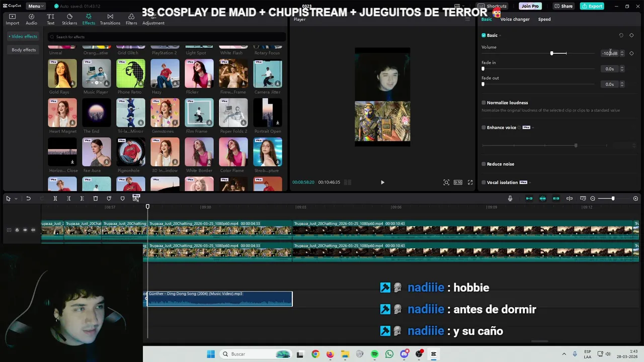
Task: Click the Fade in value stepper arrows
Action: [x=622, y=69]
